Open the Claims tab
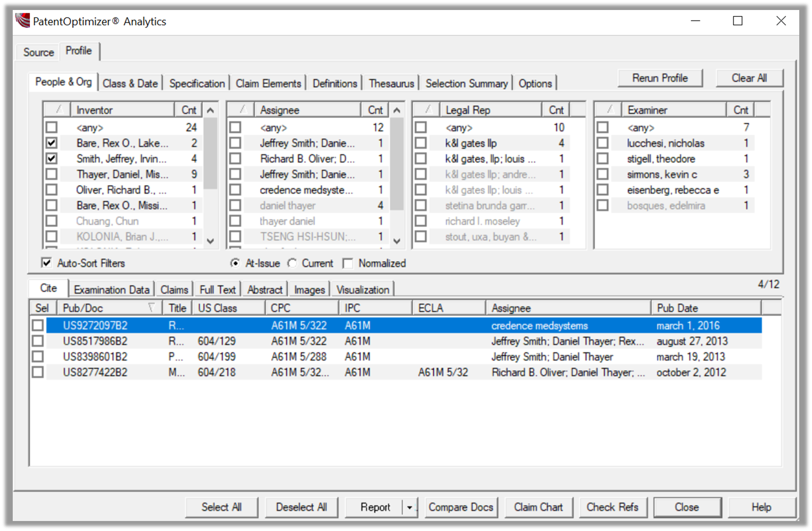Viewport: 812px width, 531px height. pos(174,290)
